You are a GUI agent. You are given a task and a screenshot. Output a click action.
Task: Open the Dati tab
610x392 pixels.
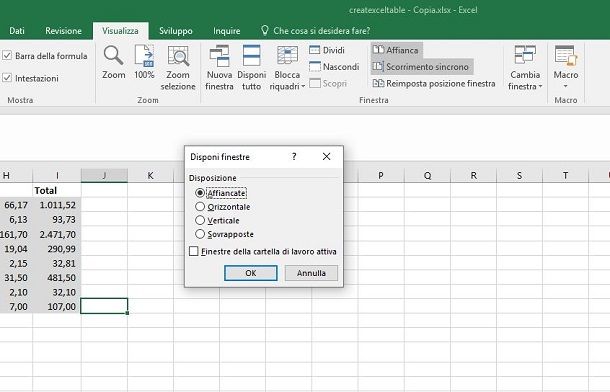click(17, 31)
